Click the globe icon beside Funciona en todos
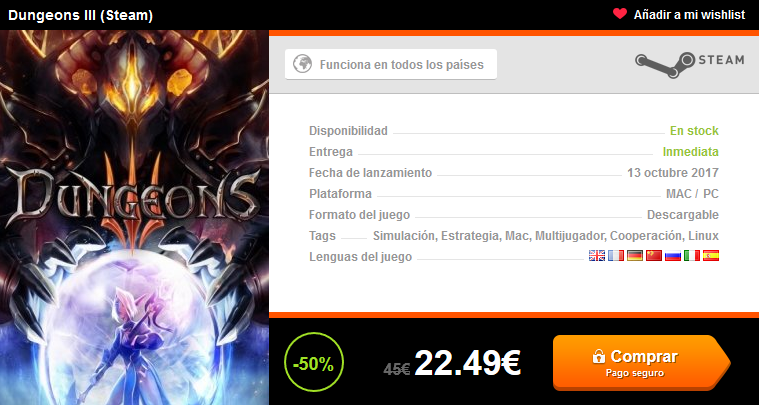 click(x=303, y=64)
